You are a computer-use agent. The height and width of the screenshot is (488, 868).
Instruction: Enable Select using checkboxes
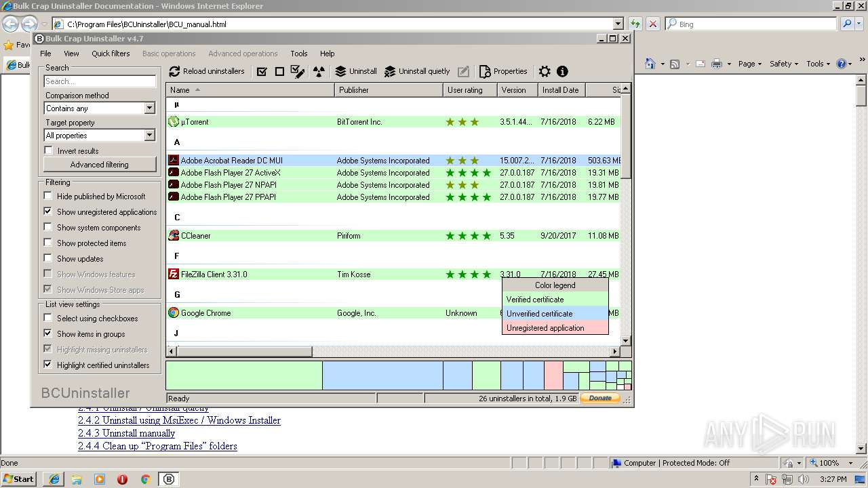click(48, 318)
